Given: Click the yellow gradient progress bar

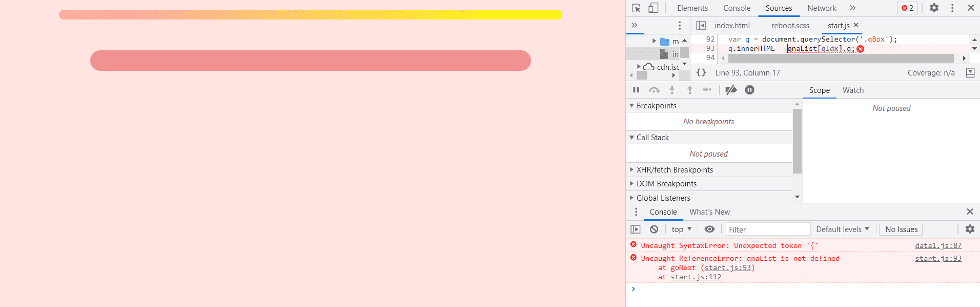Looking at the screenshot, I should pos(311,15).
